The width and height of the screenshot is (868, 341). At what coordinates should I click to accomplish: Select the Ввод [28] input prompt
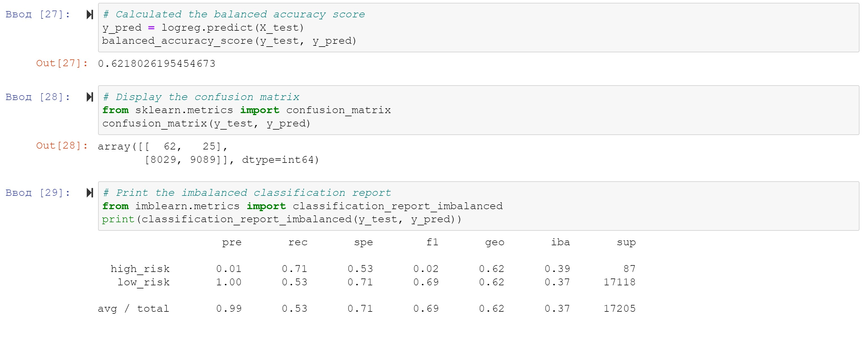(x=38, y=97)
